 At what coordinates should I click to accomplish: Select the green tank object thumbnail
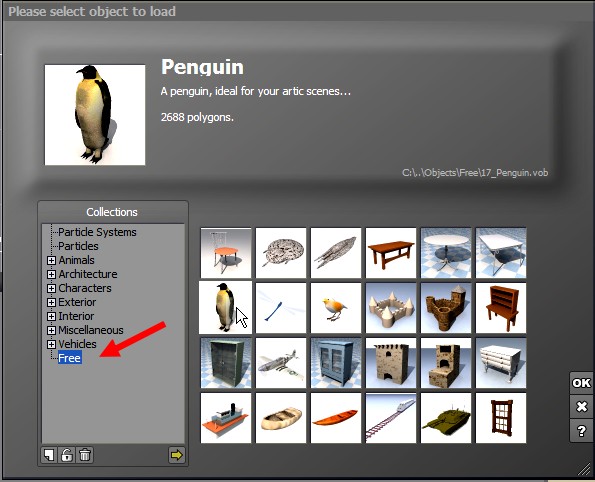point(446,418)
